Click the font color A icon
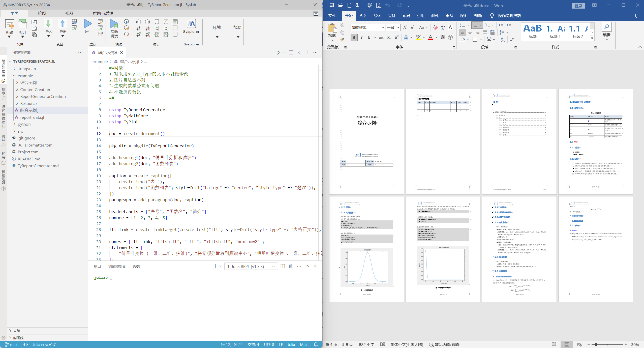 tap(431, 37)
